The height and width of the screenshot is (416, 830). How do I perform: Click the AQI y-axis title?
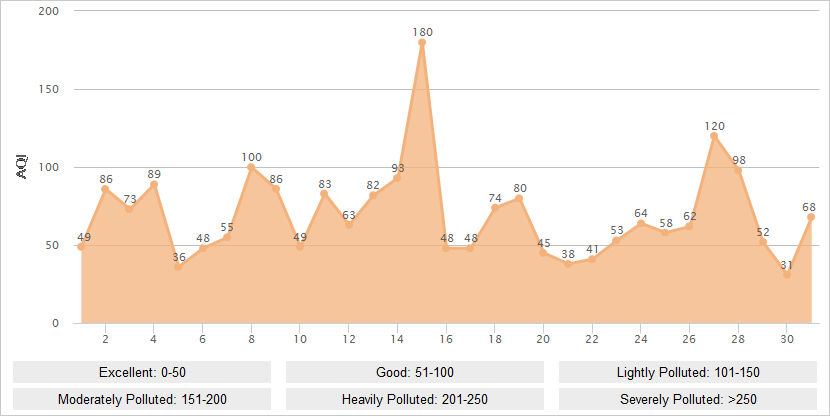[x=22, y=167]
